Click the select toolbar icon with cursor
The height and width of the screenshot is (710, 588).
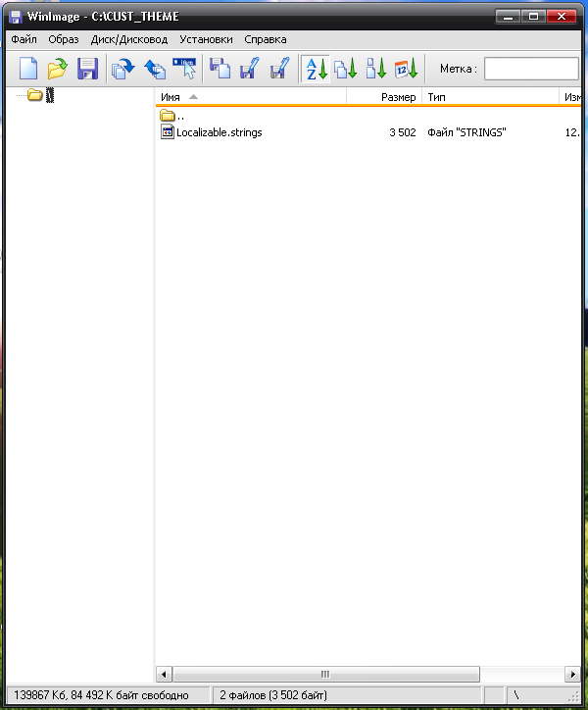tap(184, 69)
